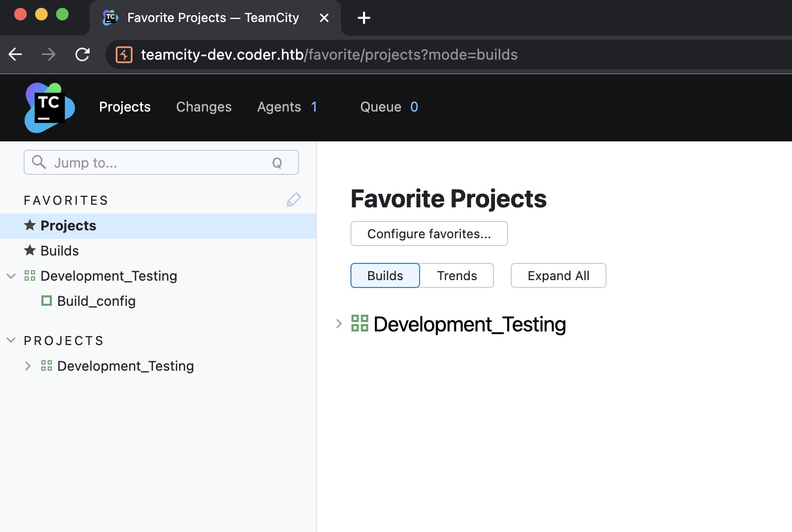
Task: Click the site info icon in address bar
Action: [x=124, y=54]
